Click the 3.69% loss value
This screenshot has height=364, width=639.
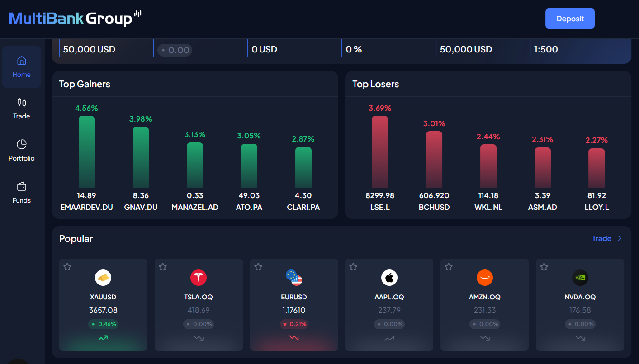coord(380,108)
